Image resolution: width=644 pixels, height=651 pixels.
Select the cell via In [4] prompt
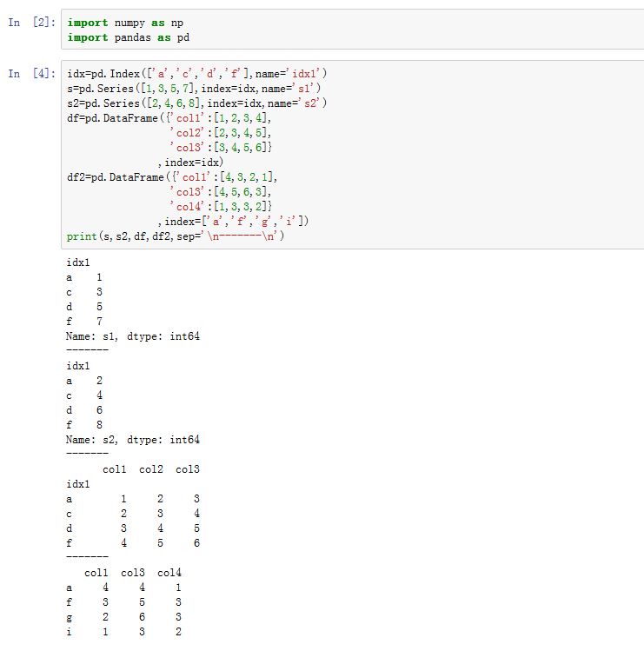tap(30, 74)
